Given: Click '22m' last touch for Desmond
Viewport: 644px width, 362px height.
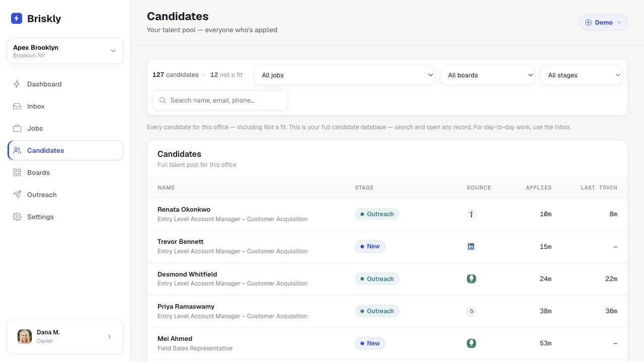Looking at the screenshot, I should click(x=611, y=279).
